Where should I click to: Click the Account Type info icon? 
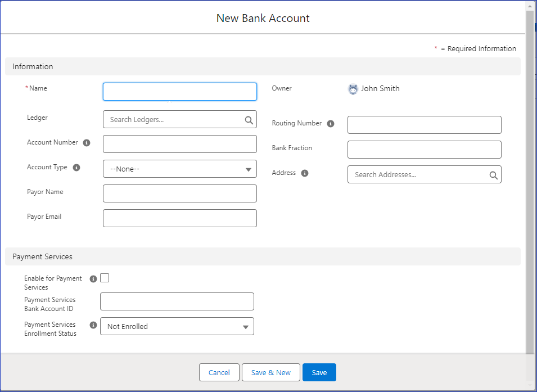click(x=76, y=168)
